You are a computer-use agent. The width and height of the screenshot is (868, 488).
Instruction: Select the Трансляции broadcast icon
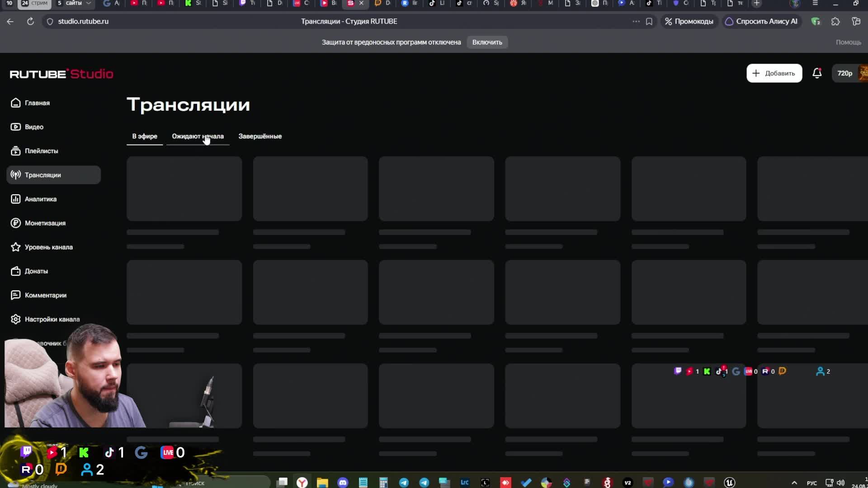pyautogui.click(x=15, y=175)
